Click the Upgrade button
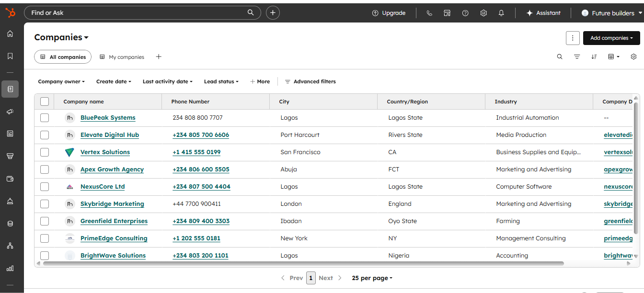Screen dimensions: 644x293 (389, 13)
